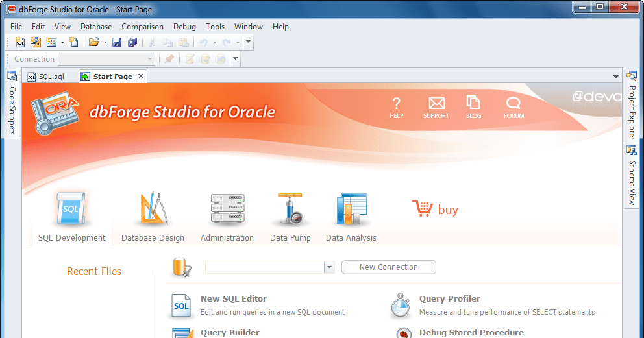Click the Copy toolbar icon
This screenshot has width=644, height=338.
click(x=167, y=42)
